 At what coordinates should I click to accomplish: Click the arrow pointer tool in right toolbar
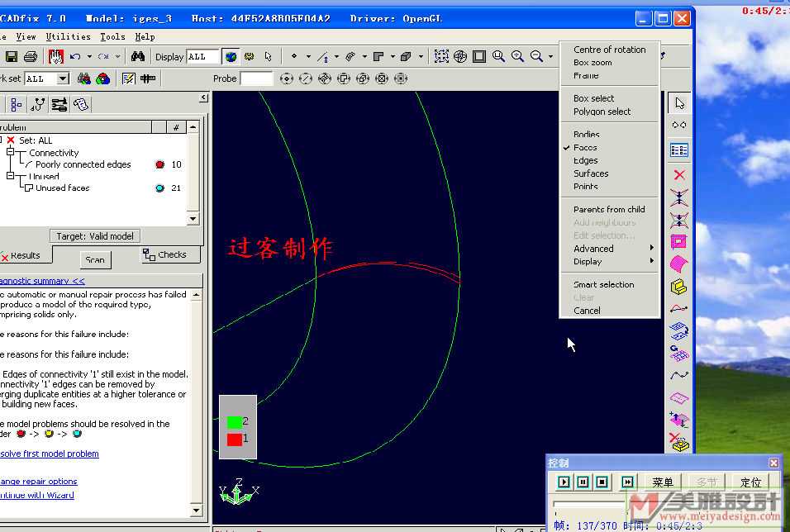click(x=678, y=103)
